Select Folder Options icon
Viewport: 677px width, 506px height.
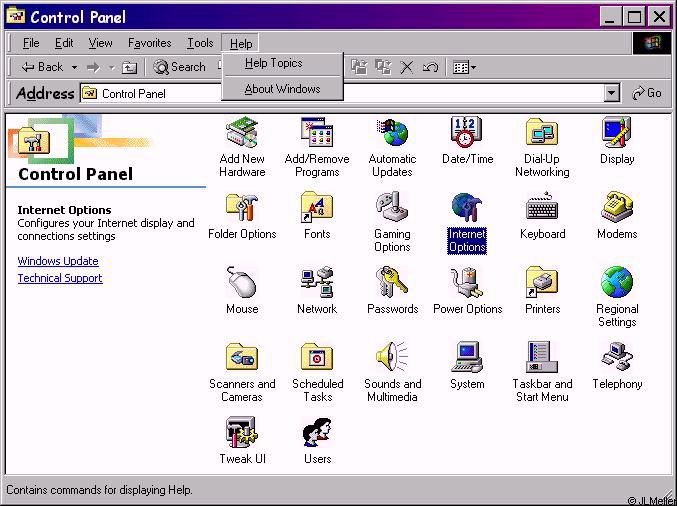(242, 208)
